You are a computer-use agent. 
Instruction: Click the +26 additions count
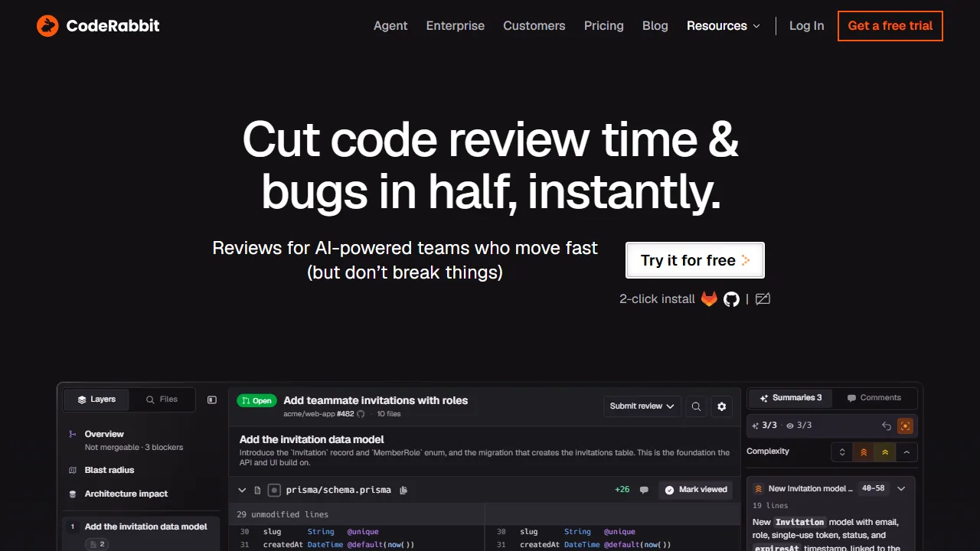[x=622, y=490]
